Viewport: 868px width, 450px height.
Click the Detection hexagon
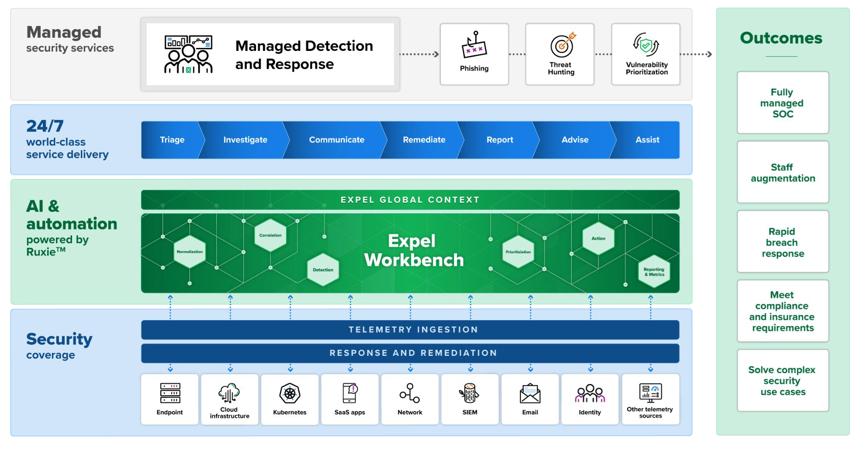point(323,269)
